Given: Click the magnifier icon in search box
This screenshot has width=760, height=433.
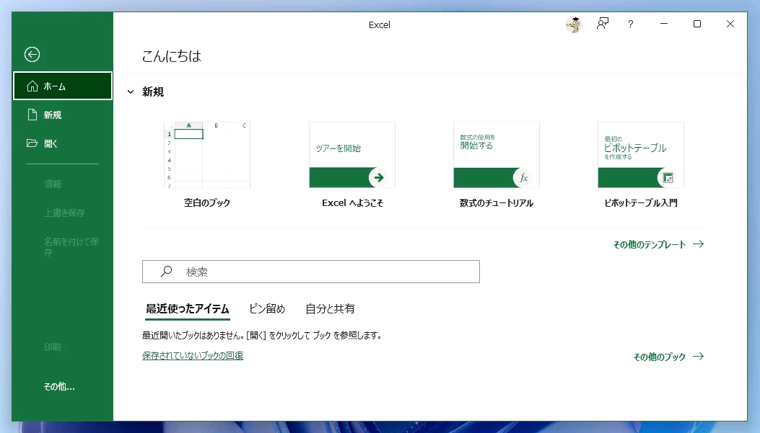Looking at the screenshot, I should (166, 271).
